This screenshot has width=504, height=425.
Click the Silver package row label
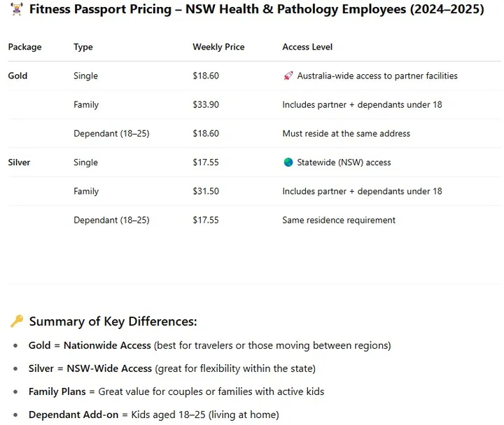[x=20, y=162]
